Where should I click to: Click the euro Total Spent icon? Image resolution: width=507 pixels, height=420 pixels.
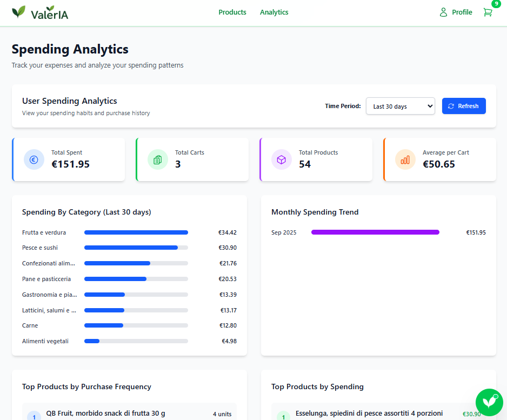(x=34, y=159)
